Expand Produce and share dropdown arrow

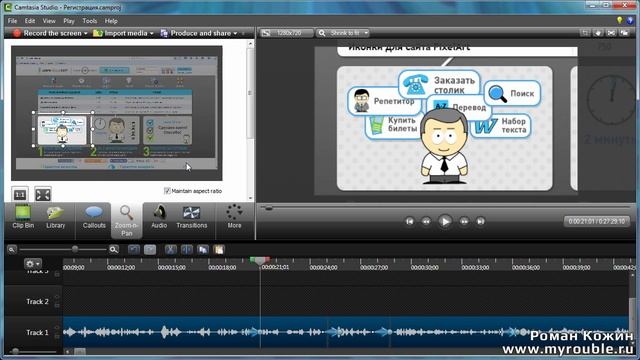[236, 33]
